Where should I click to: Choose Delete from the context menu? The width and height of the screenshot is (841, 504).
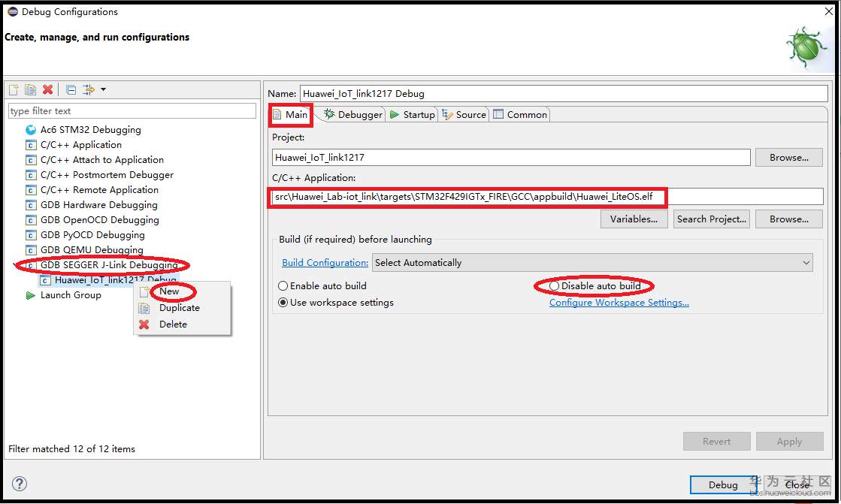(173, 324)
